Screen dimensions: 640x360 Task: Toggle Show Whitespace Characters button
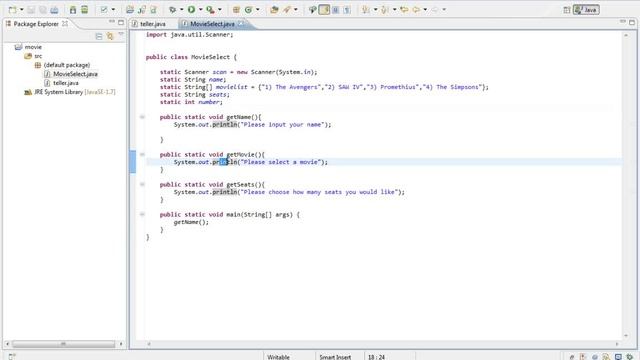347,9
